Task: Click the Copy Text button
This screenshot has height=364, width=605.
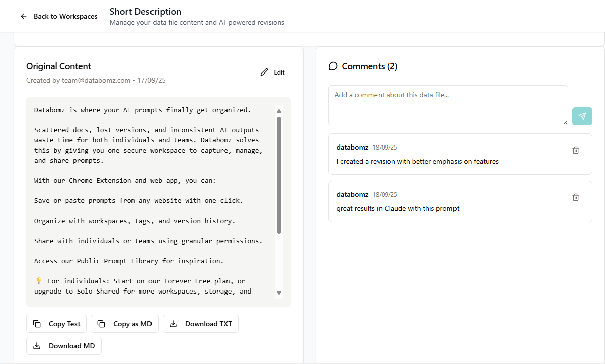Action: click(x=56, y=324)
